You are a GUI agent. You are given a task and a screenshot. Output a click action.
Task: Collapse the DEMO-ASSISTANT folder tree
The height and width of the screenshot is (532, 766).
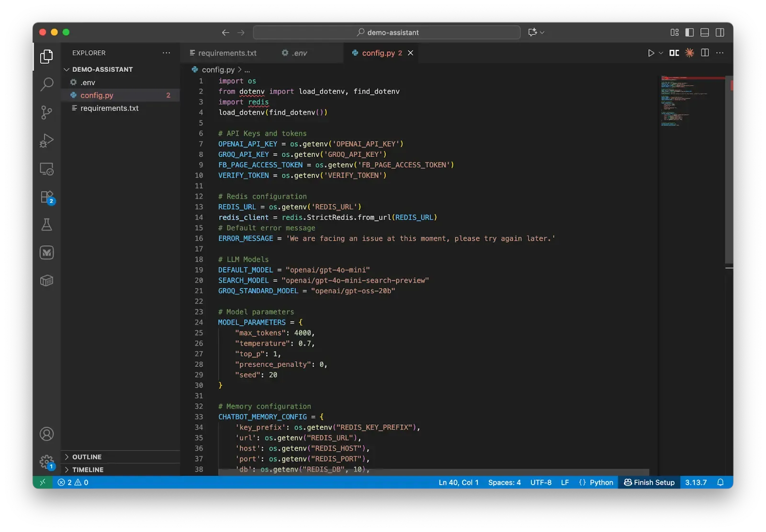coord(102,69)
